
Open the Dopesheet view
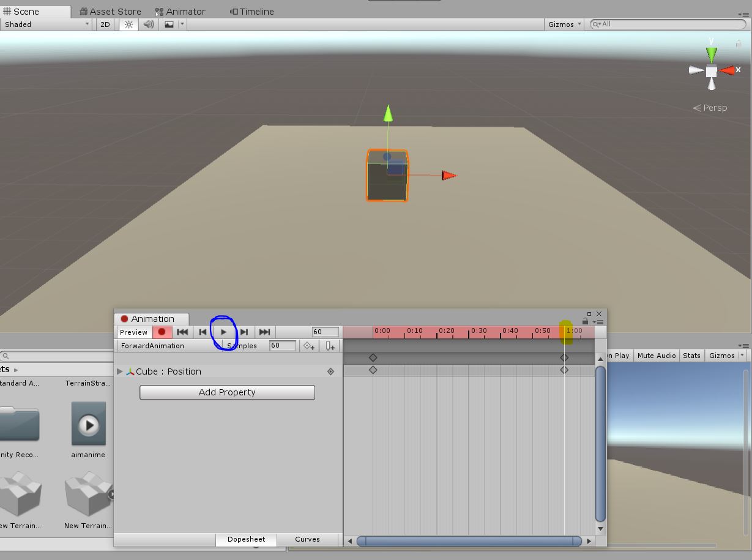(x=246, y=539)
